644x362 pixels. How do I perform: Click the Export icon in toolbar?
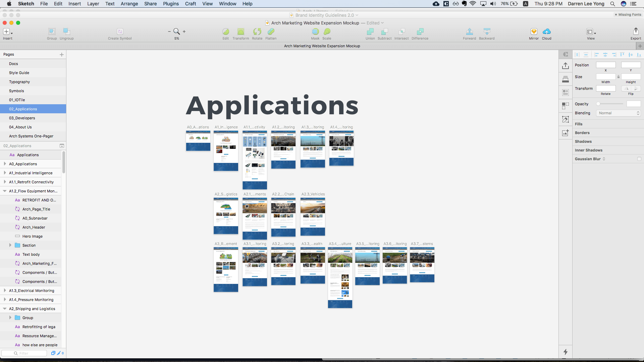point(636,32)
